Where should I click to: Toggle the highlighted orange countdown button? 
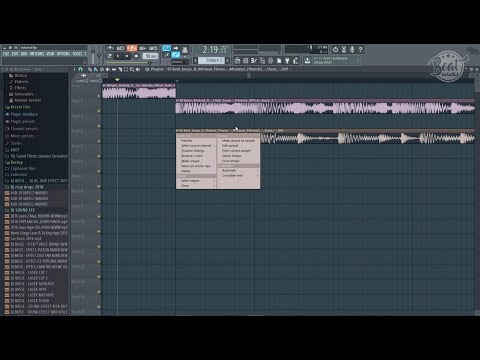[132, 48]
